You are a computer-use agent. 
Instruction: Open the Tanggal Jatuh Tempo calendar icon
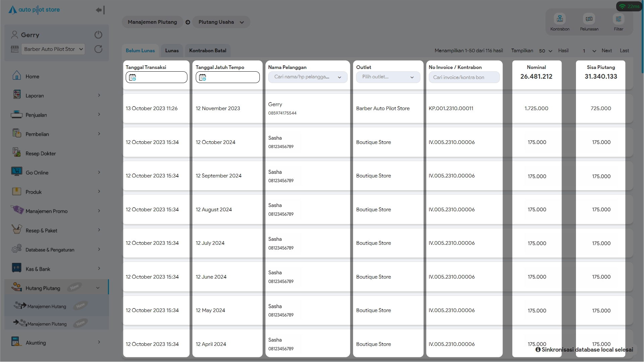202,77
